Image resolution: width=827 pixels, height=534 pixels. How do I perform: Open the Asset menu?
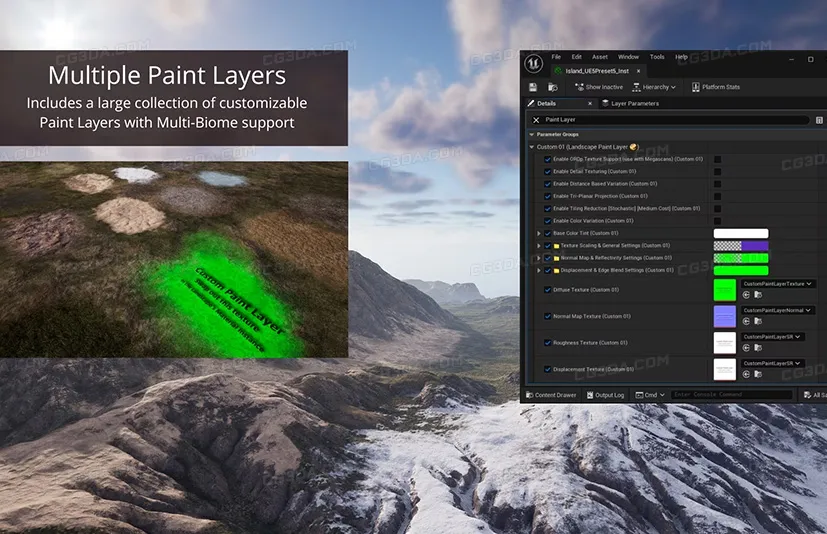[600, 57]
